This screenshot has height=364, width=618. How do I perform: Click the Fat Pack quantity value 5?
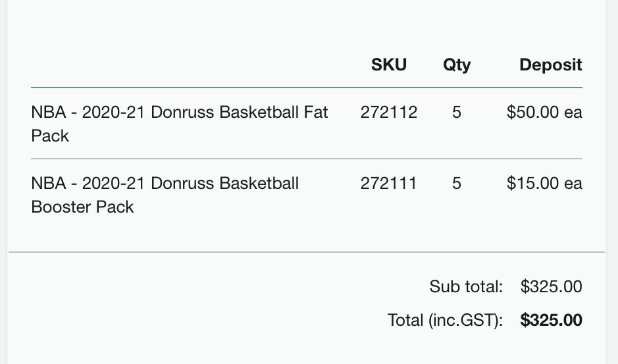[x=456, y=113]
